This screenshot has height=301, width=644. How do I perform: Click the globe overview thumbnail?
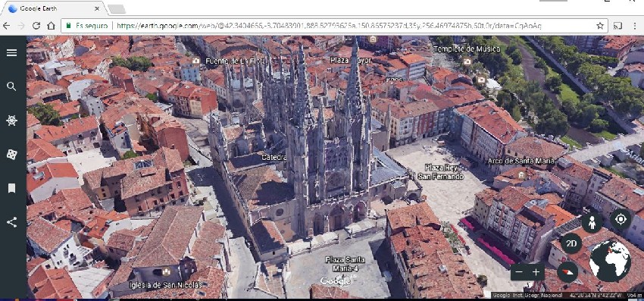611,261
